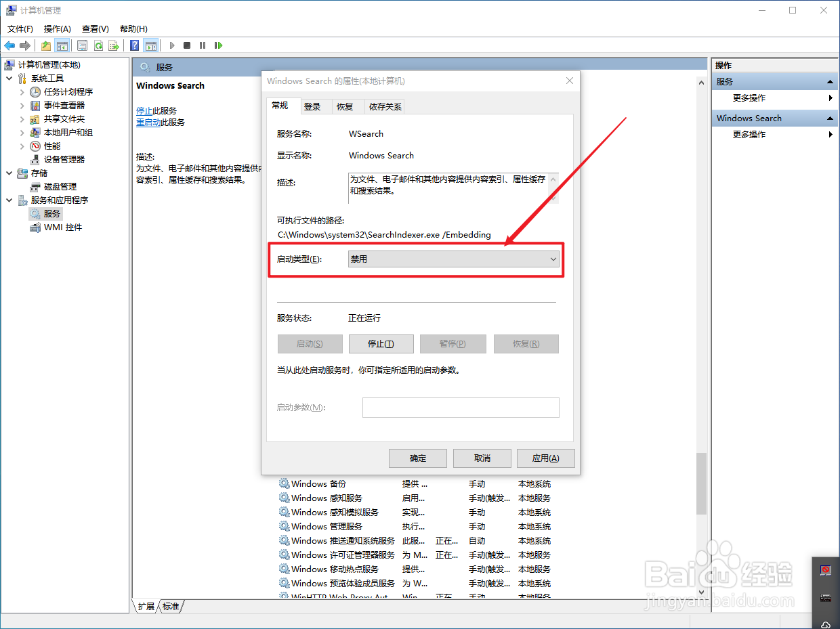Viewport: 840px width, 629px height.
Task: Click the Stop service square icon
Action: (187, 45)
